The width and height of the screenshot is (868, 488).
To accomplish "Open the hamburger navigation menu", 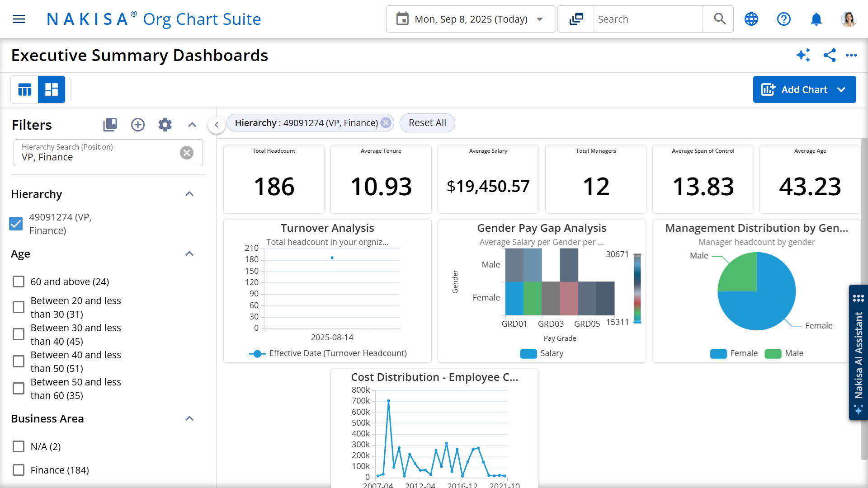I will tap(19, 19).
